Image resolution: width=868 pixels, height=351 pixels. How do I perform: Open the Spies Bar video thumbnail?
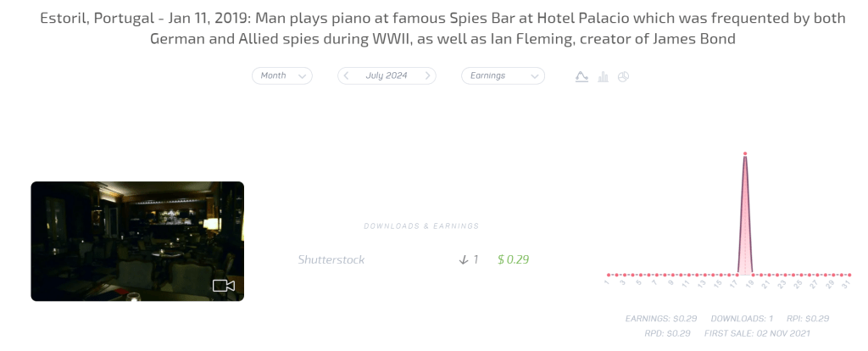tap(137, 241)
